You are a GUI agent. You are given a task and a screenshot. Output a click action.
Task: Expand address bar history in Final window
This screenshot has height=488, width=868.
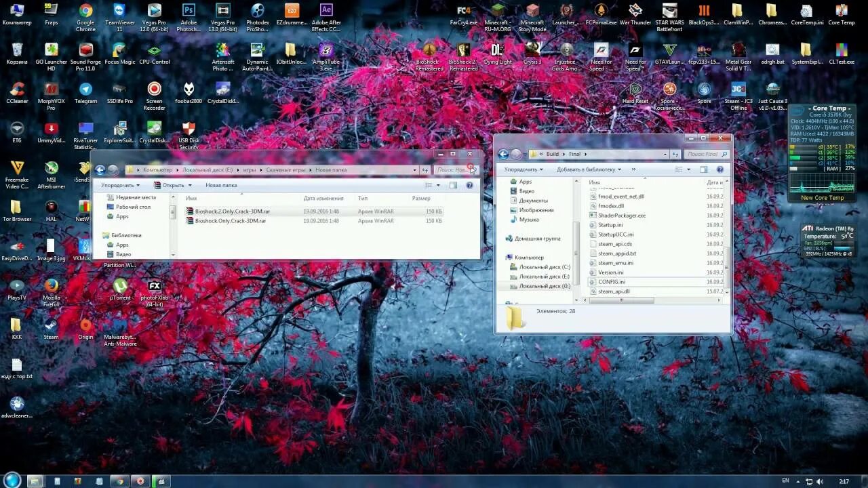click(x=665, y=154)
